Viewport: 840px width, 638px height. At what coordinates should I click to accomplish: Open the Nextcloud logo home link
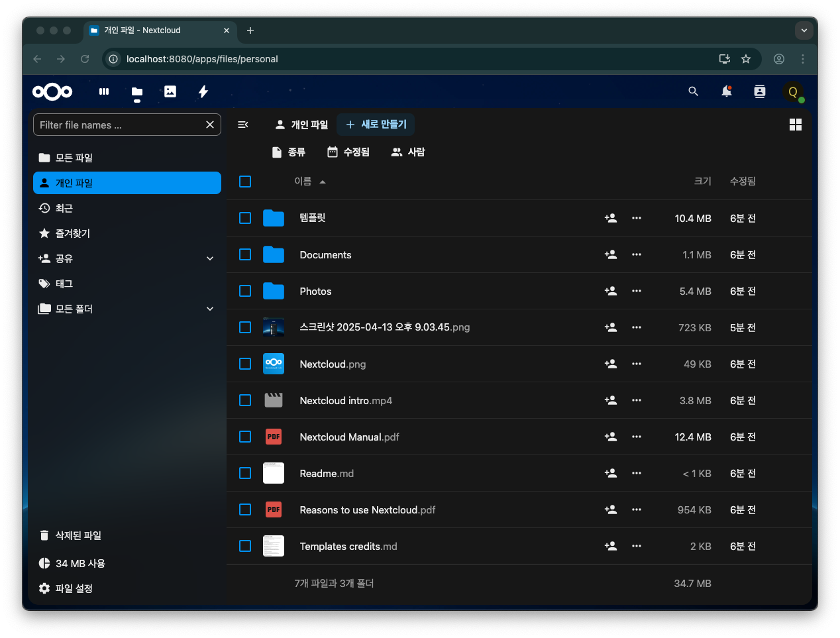point(52,91)
